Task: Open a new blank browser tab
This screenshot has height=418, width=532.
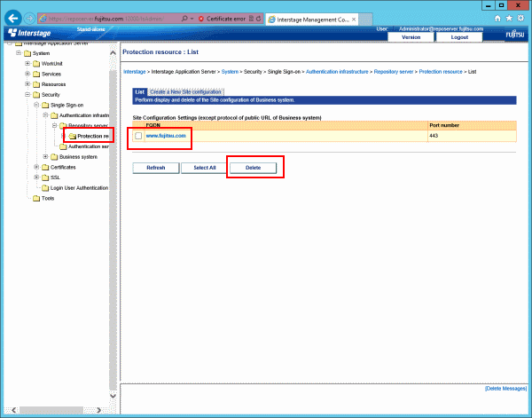Action: [365, 20]
